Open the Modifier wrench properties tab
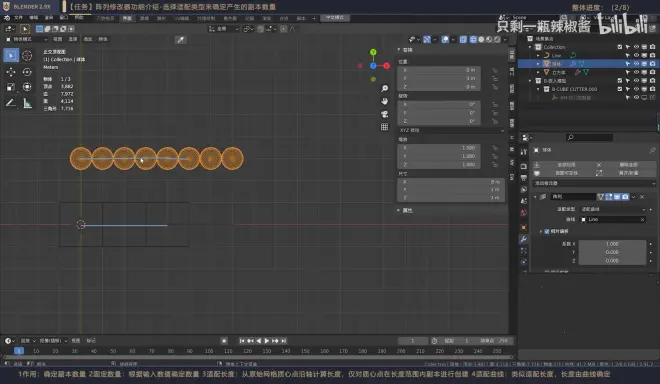This screenshot has width=660, height=384. point(524,239)
